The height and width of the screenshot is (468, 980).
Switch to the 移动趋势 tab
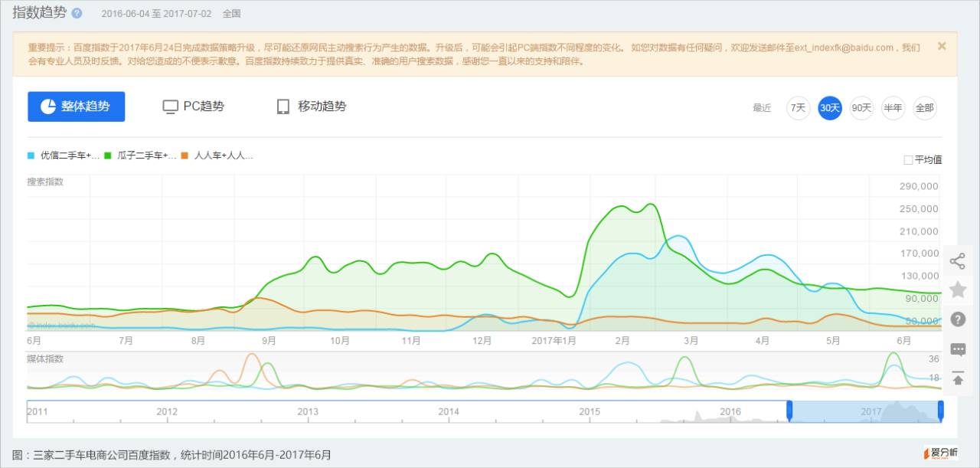click(x=312, y=106)
